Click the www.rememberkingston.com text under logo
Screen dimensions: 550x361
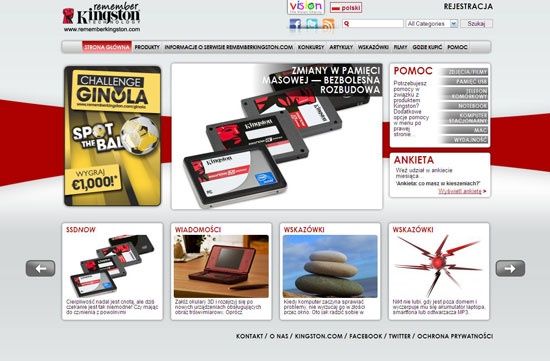102,29
